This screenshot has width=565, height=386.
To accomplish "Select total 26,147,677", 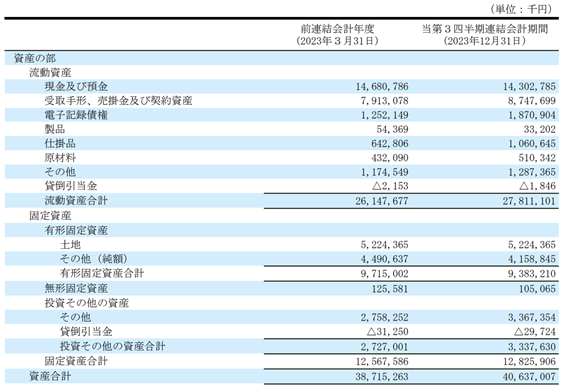I will tap(382, 201).
